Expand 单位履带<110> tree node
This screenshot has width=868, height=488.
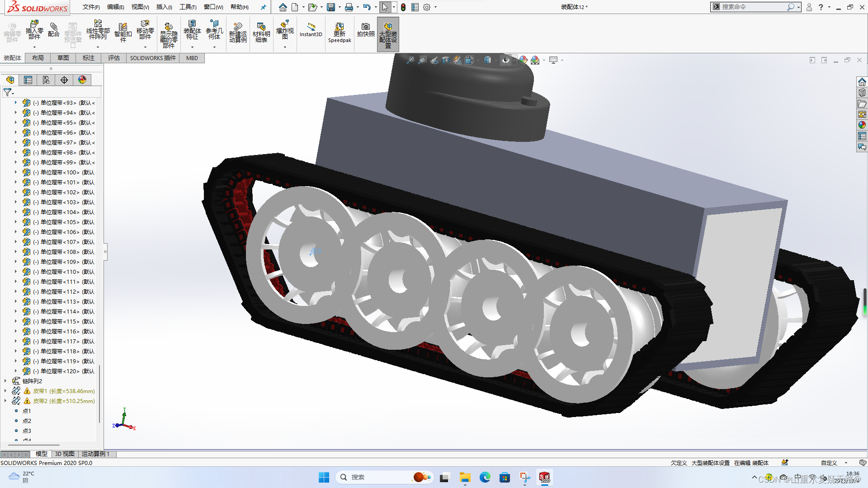pyautogui.click(x=15, y=272)
